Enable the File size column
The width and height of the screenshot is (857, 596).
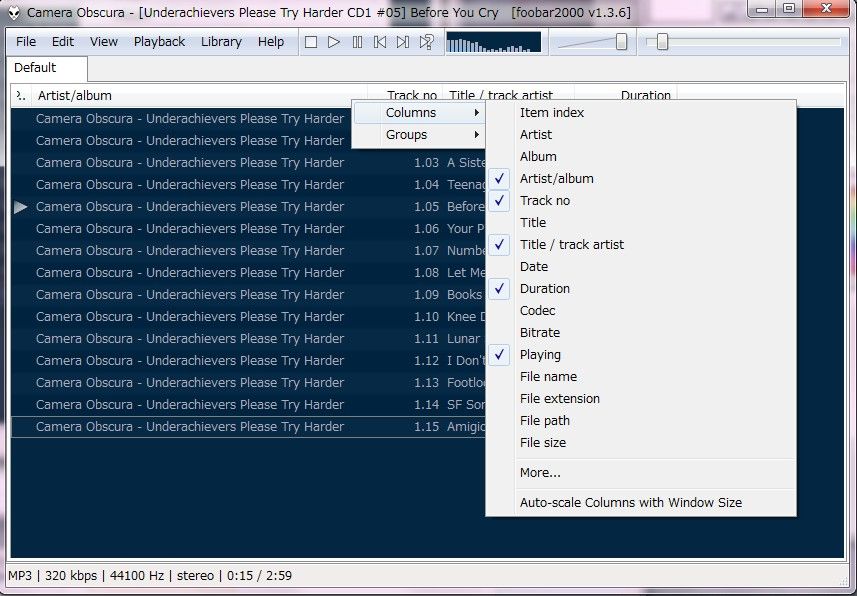point(641,443)
